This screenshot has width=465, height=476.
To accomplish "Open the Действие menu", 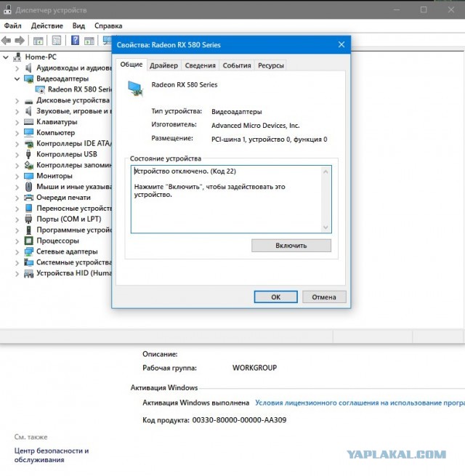I will tap(47, 26).
